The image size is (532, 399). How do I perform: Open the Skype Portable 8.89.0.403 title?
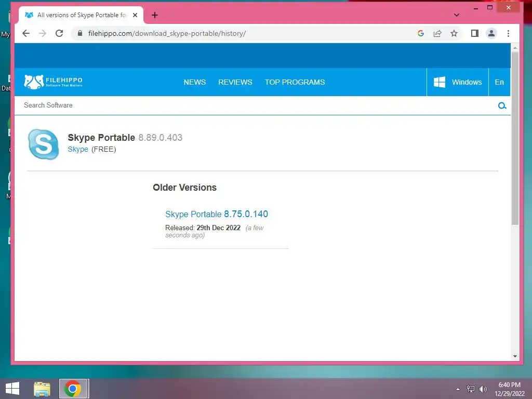125,137
